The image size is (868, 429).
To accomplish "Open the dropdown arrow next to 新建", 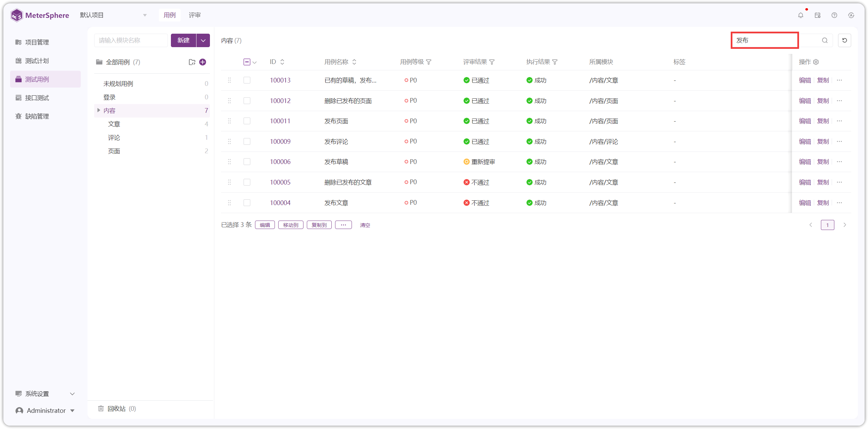I will click(x=203, y=40).
